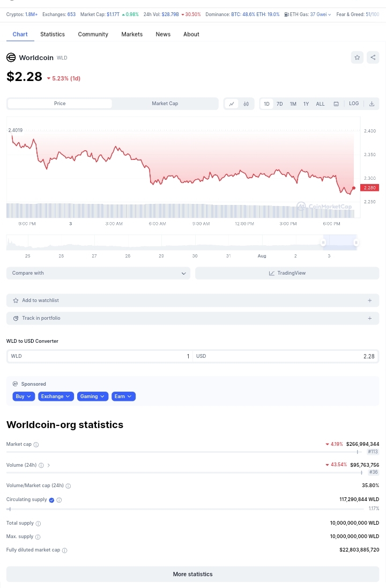
Task: Click info icon beside Fully diluted market cap
Action: click(65, 550)
